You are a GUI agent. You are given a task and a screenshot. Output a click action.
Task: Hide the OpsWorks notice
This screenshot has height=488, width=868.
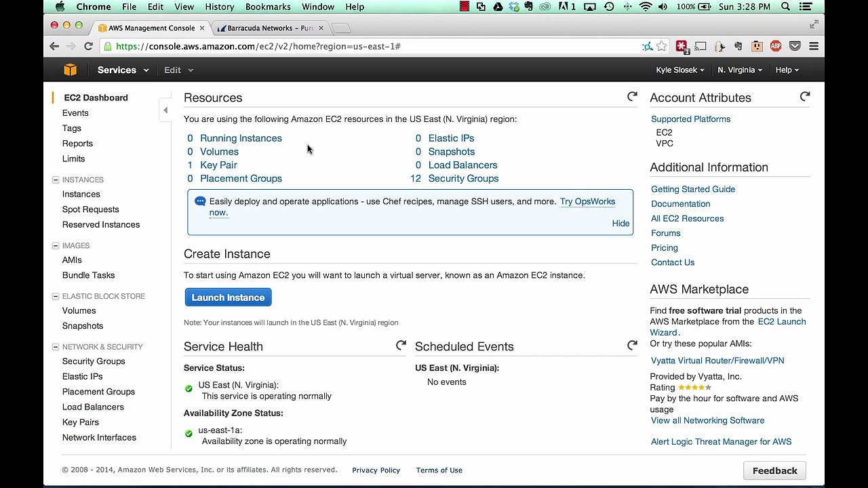coord(620,223)
